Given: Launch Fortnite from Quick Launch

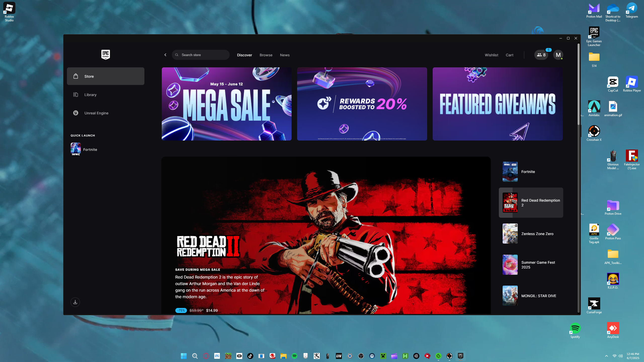Looking at the screenshot, I should 90,150.
